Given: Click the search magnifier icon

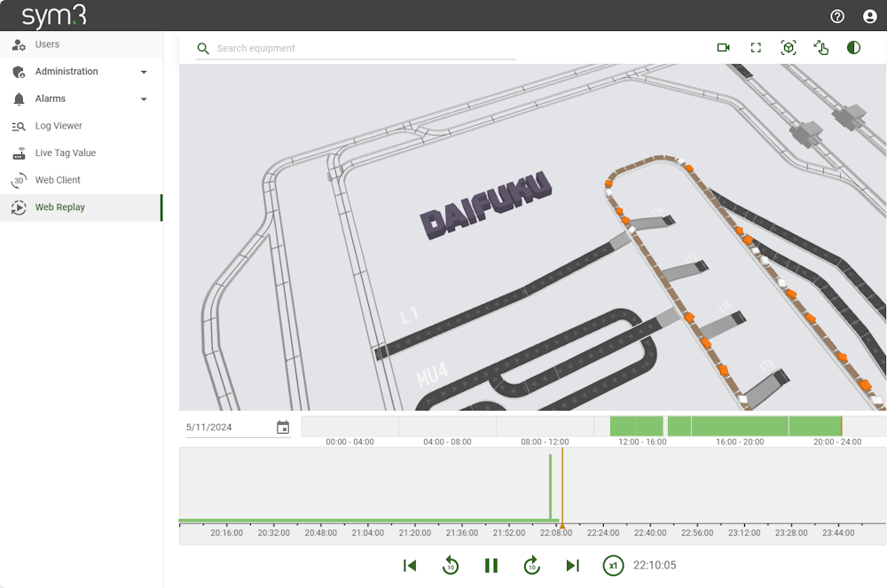Looking at the screenshot, I should coord(202,49).
